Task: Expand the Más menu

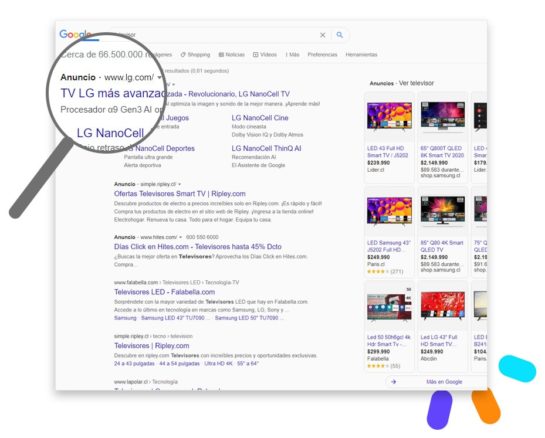Action: (x=292, y=55)
